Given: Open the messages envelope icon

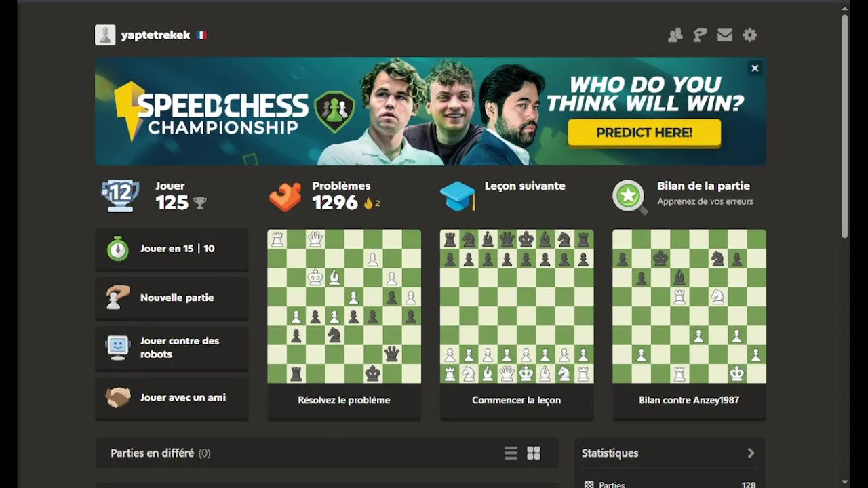Looking at the screenshot, I should (725, 35).
